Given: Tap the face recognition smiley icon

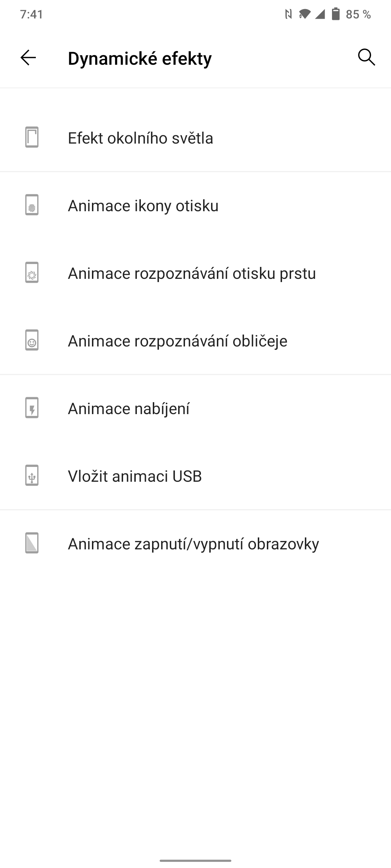Looking at the screenshot, I should (x=32, y=340).
